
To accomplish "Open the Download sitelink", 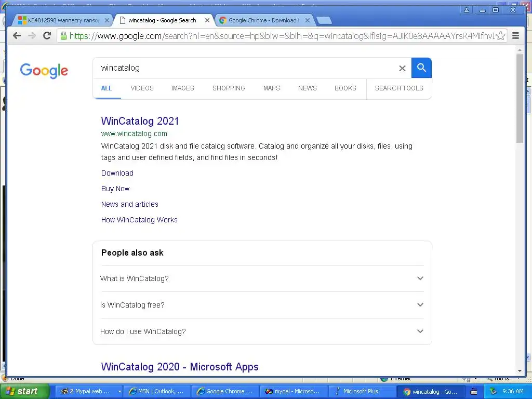I will (117, 173).
